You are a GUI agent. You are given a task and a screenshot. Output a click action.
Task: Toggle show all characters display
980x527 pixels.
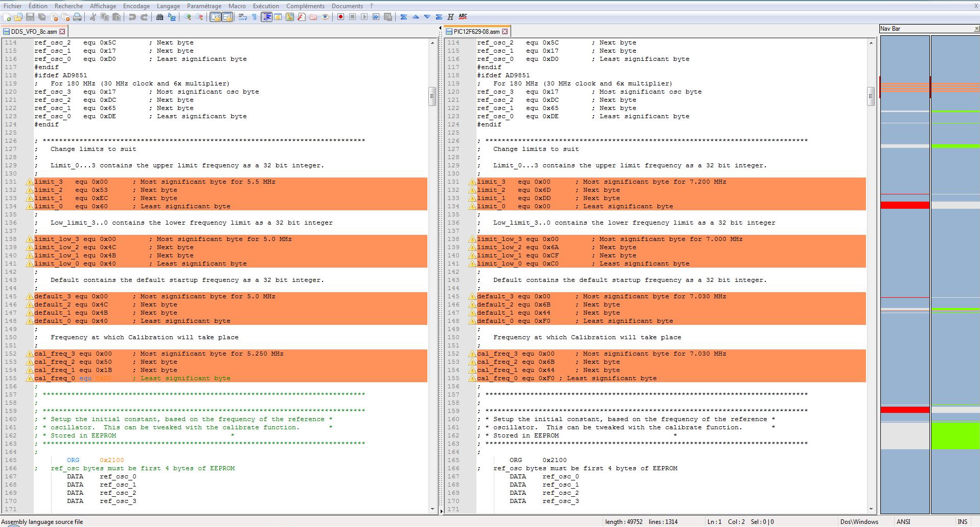[x=255, y=17]
